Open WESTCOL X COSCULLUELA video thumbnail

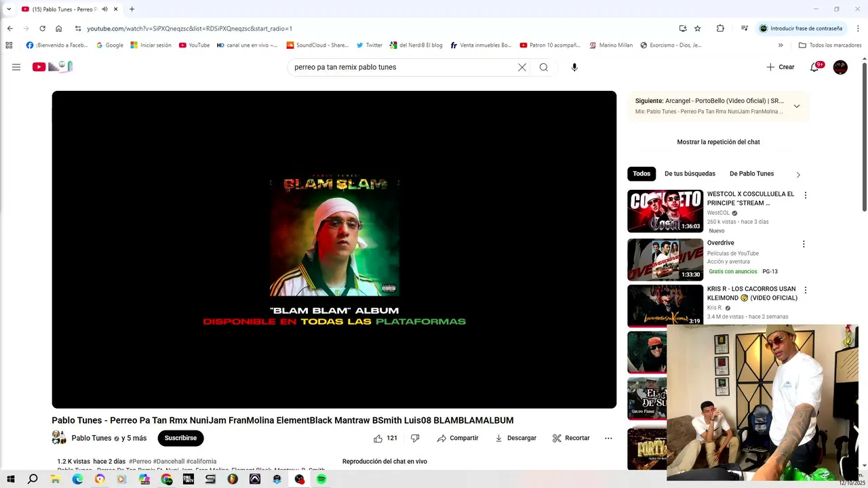click(x=665, y=211)
